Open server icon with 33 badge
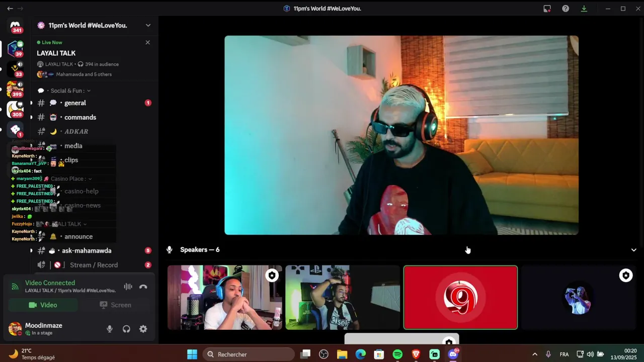644x362 pixels. point(15,69)
